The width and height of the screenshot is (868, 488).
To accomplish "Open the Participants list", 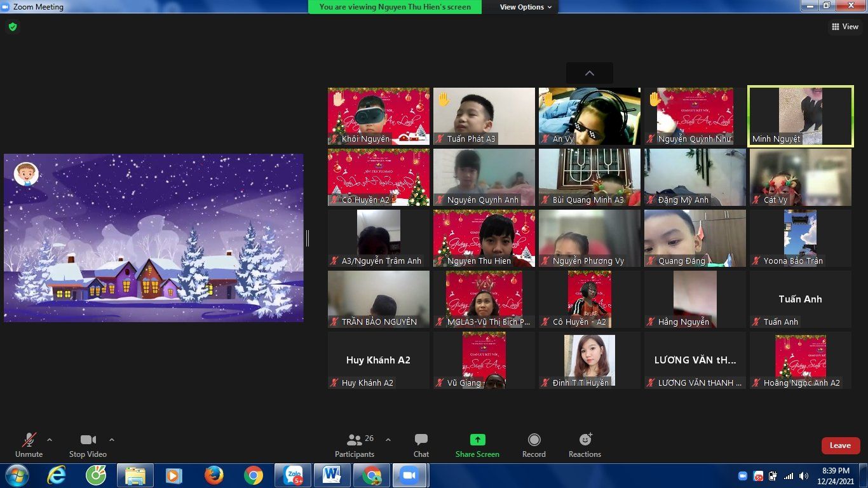I will 355,445.
